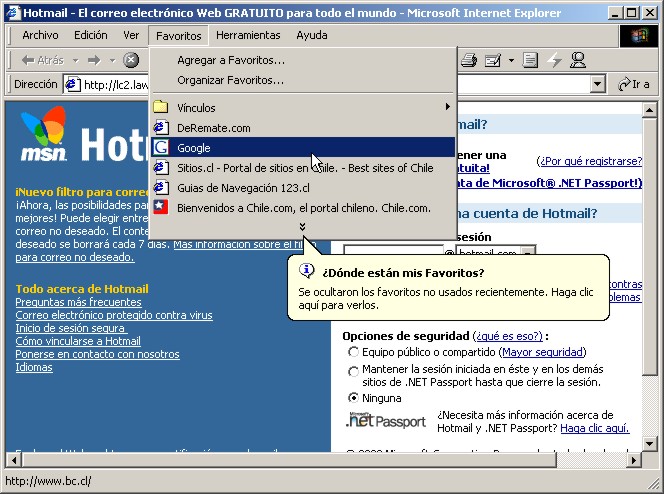Screen dimensions: 664x494
Task: Select Google in the favorites list
Action: (303, 148)
